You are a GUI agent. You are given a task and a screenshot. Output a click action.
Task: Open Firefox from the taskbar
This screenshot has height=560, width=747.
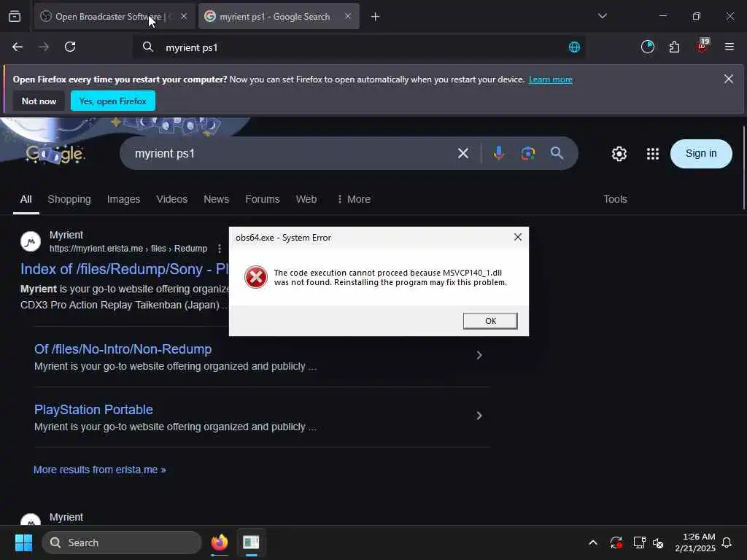[219, 542]
